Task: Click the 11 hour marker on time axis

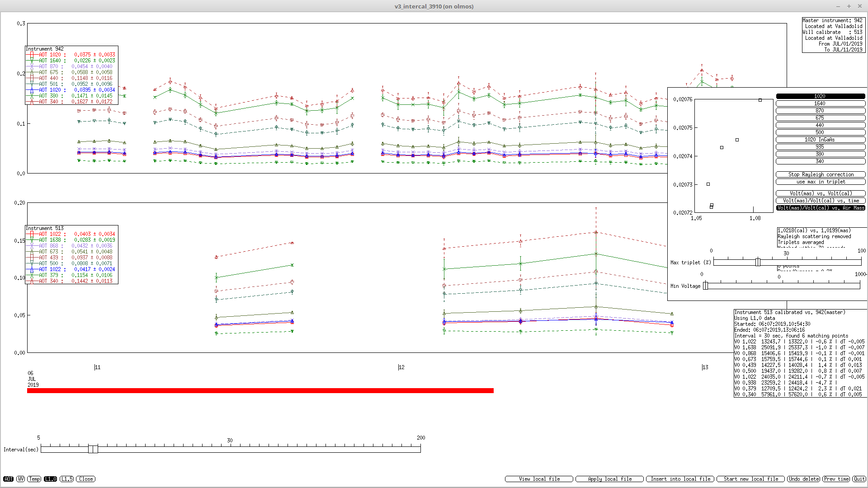Action: pos(97,367)
